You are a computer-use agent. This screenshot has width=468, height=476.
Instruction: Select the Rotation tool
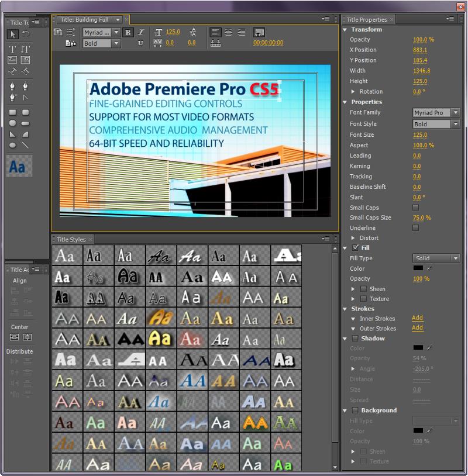26,35
